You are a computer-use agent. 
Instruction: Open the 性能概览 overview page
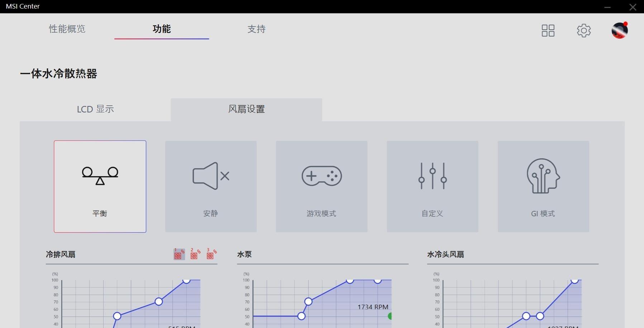click(67, 29)
